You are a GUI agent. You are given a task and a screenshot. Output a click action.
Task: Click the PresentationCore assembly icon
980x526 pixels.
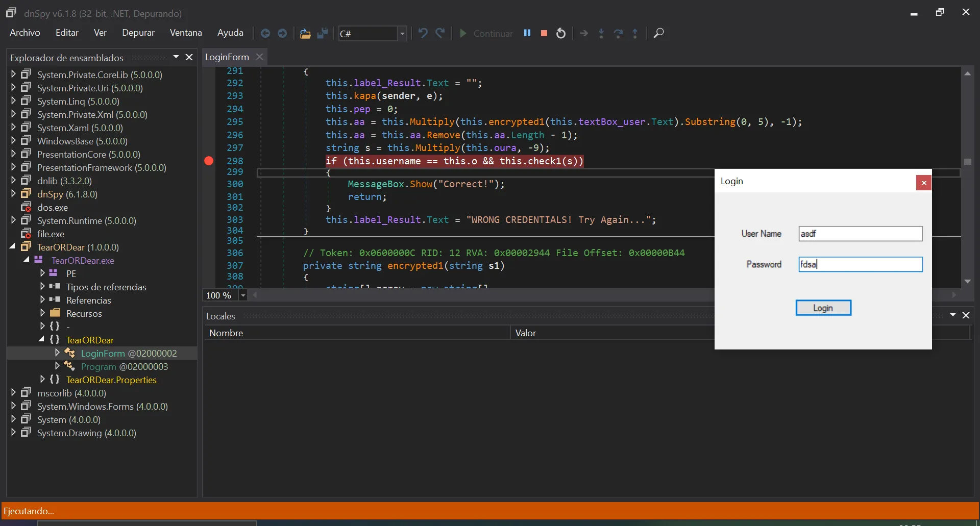pos(26,154)
